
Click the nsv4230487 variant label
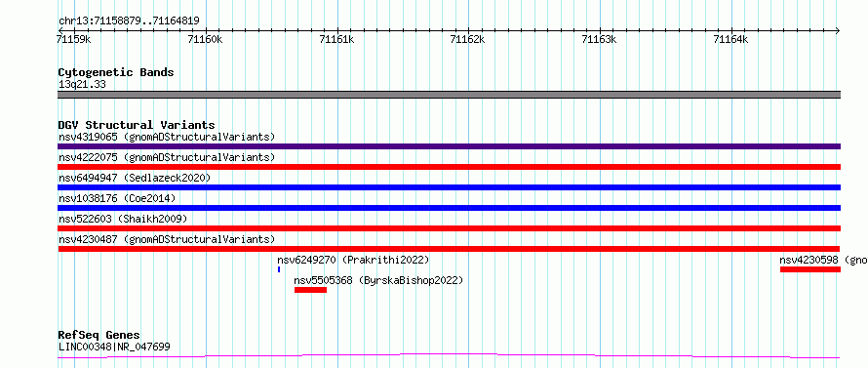[x=167, y=239]
